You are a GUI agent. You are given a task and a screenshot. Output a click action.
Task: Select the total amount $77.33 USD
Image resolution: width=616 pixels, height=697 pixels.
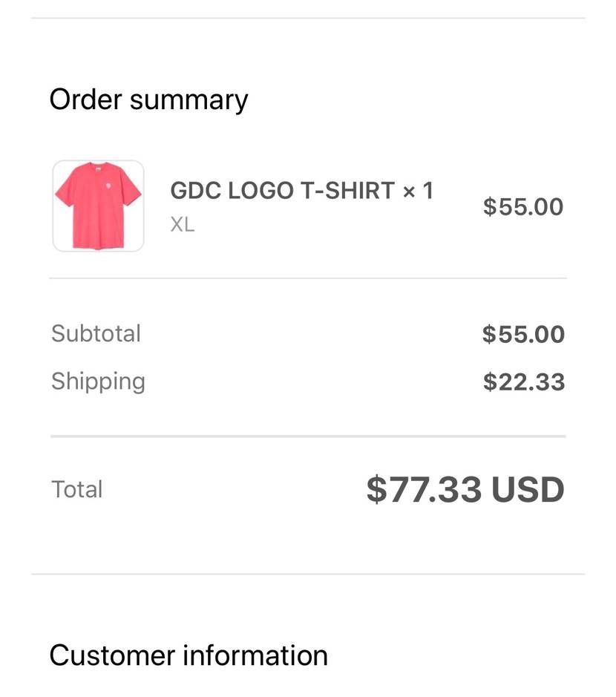[465, 489]
